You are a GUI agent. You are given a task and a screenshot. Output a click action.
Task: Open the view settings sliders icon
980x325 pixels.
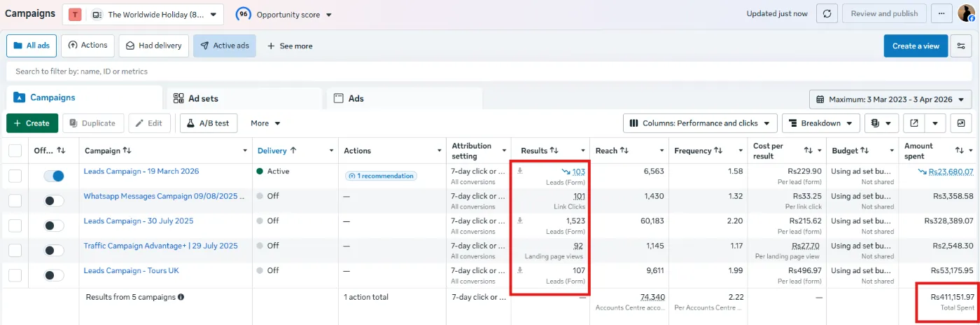click(961, 46)
